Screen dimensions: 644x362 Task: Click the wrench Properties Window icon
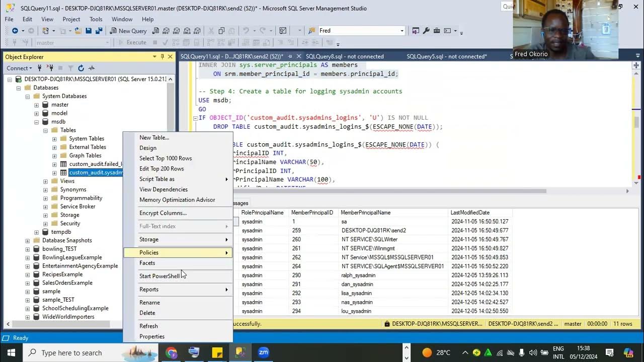click(426, 31)
